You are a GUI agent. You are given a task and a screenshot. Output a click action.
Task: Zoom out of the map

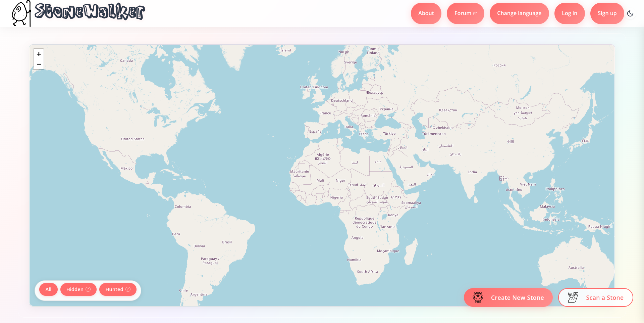click(39, 64)
